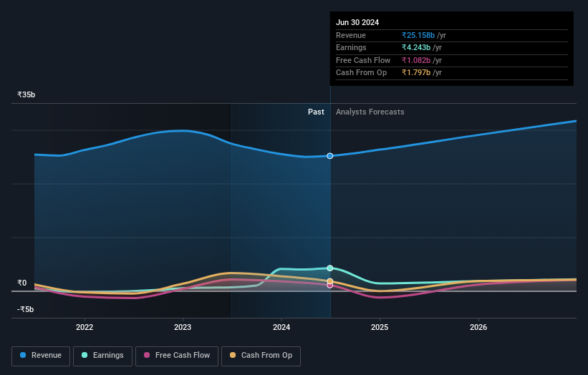Click the Free Cash Flow label in tooltip
The width and height of the screenshot is (588, 375).
coord(363,60)
